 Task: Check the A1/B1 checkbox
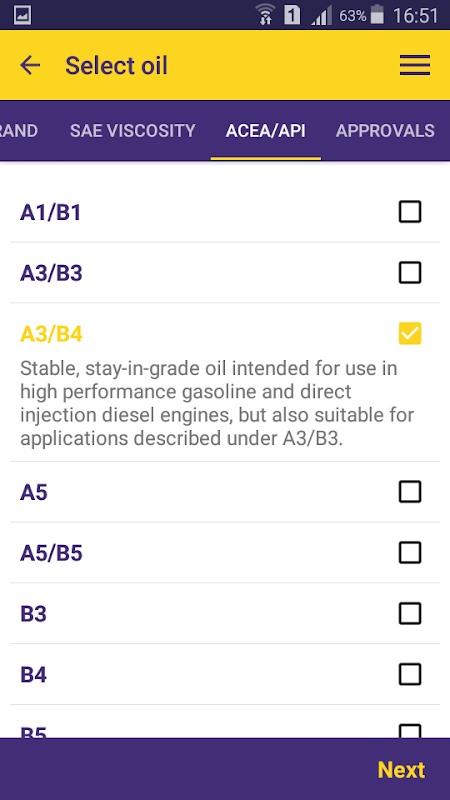(x=410, y=212)
